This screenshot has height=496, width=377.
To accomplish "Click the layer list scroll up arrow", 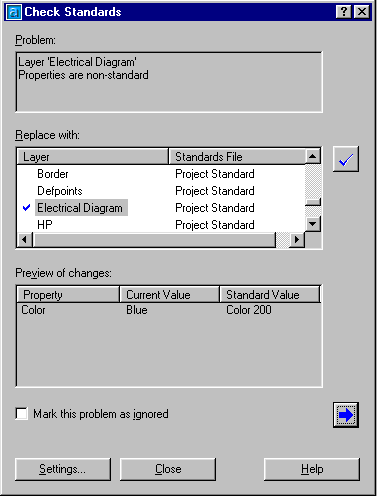I will click(313, 156).
